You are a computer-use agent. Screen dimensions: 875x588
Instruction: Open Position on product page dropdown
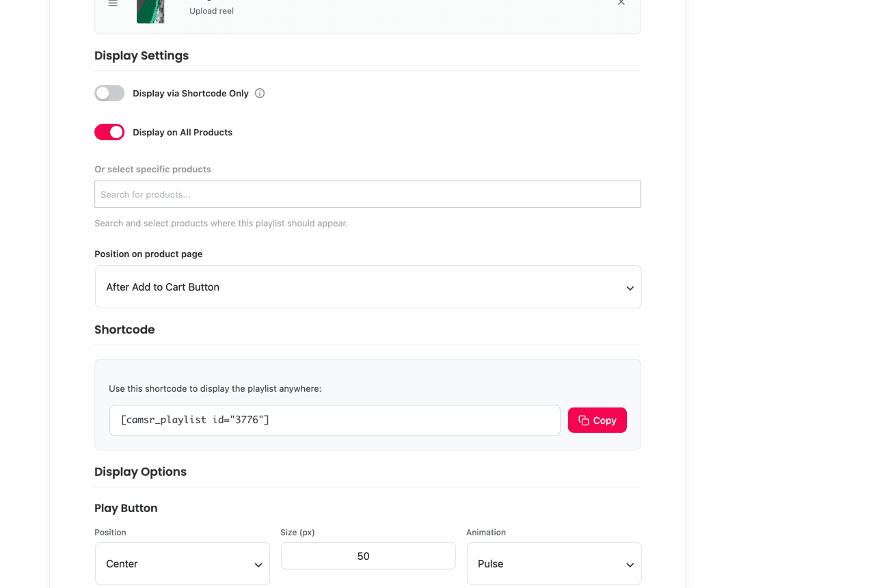coord(368,287)
